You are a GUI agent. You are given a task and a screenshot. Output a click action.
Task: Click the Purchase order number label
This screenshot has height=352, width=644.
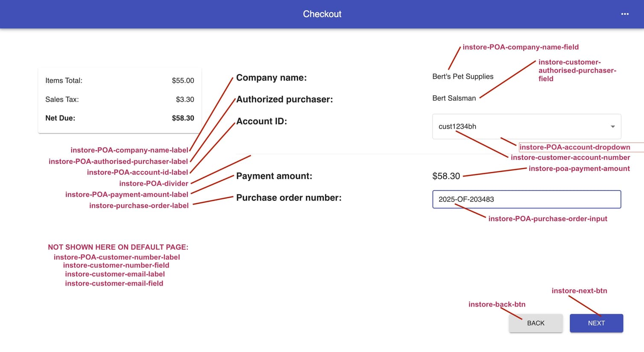pyautogui.click(x=289, y=198)
